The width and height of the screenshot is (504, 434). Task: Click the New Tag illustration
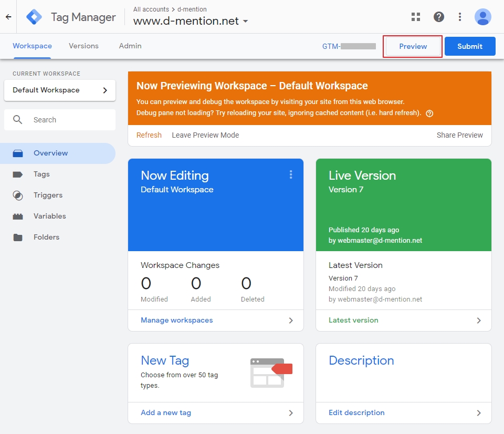click(271, 373)
